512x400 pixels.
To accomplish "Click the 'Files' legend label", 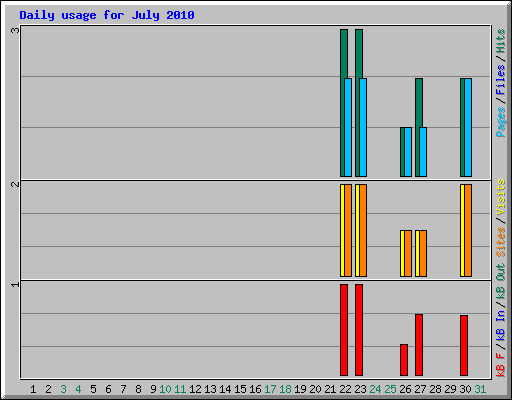I will [x=500, y=80].
